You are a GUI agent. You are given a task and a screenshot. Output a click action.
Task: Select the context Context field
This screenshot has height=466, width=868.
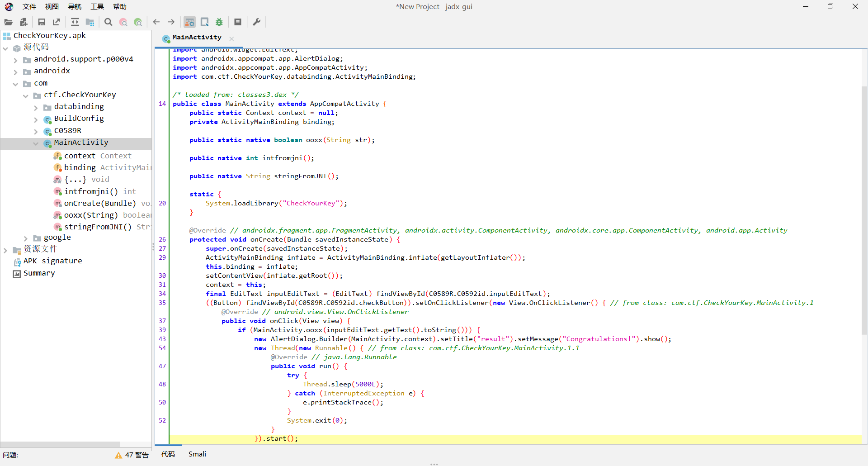[98, 156]
